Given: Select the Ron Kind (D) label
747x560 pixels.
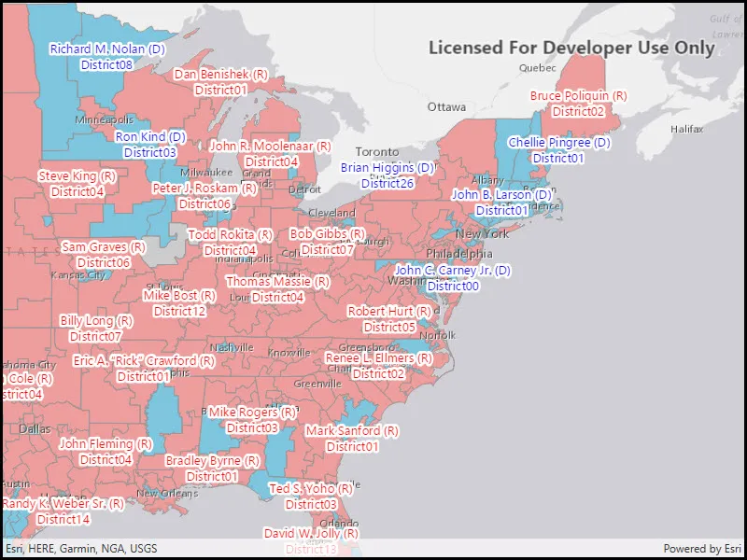Looking at the screenshot, I should (x=150, y=145).
